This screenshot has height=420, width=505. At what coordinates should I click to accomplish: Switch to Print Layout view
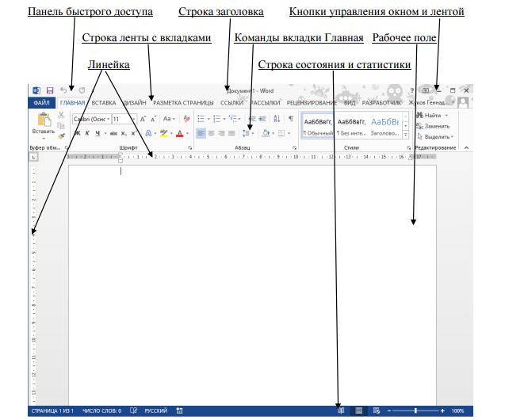pyautogui.click(x=358, y=410)
